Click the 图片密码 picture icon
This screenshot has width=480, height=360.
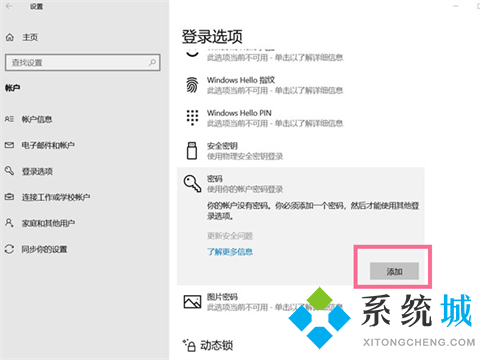pos(192,302)
